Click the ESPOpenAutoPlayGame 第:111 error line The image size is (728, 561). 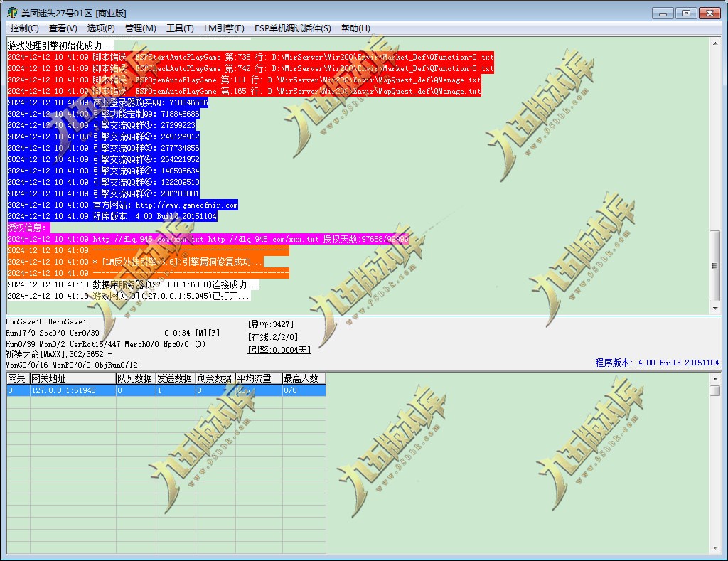coord(245,80)
